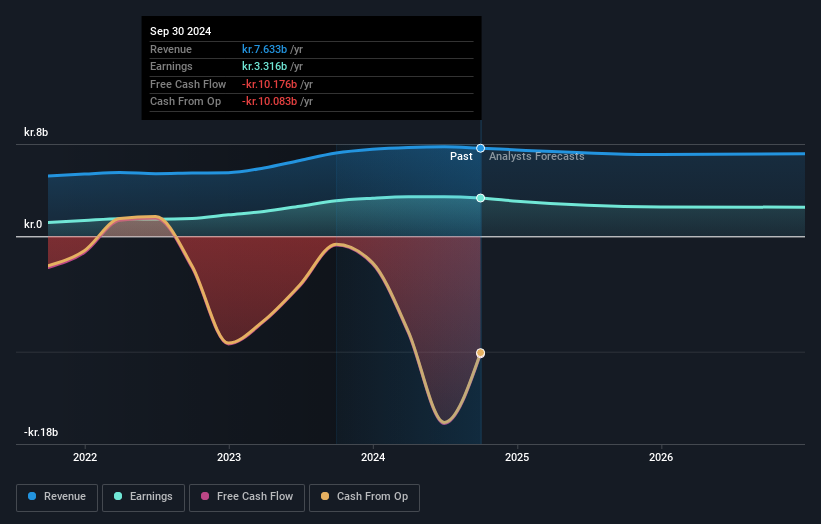The width and height of the screenshot is (821, 524).
Task: Click the 2024 x-axis label
Action: 373,458
